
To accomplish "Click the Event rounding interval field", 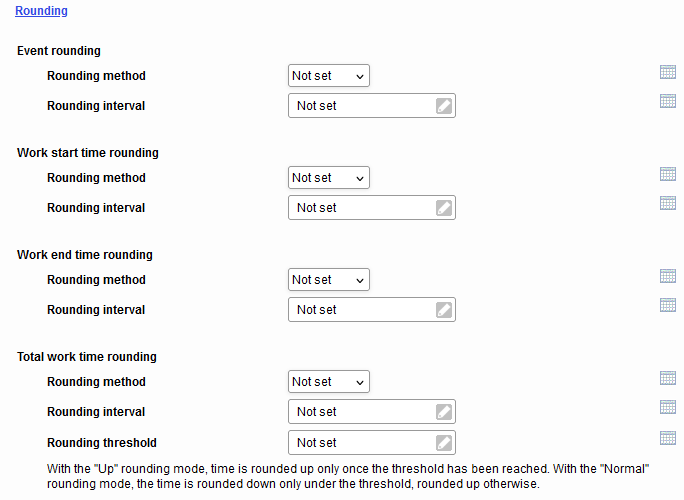I will point(372,106).
